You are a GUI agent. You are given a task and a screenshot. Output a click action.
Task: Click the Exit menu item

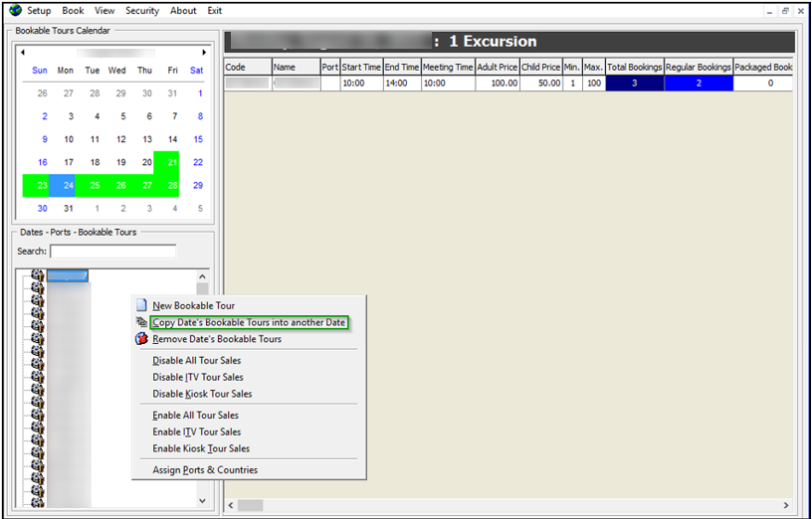pyautogui.click(x=214, y=11)
